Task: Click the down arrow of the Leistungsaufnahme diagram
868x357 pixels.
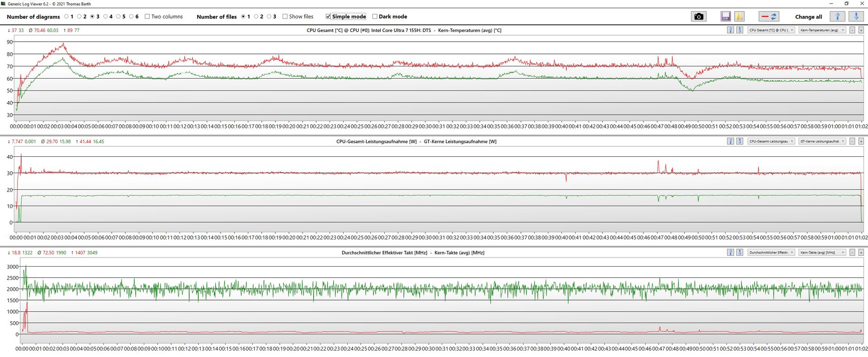Action: click(740, 141)
